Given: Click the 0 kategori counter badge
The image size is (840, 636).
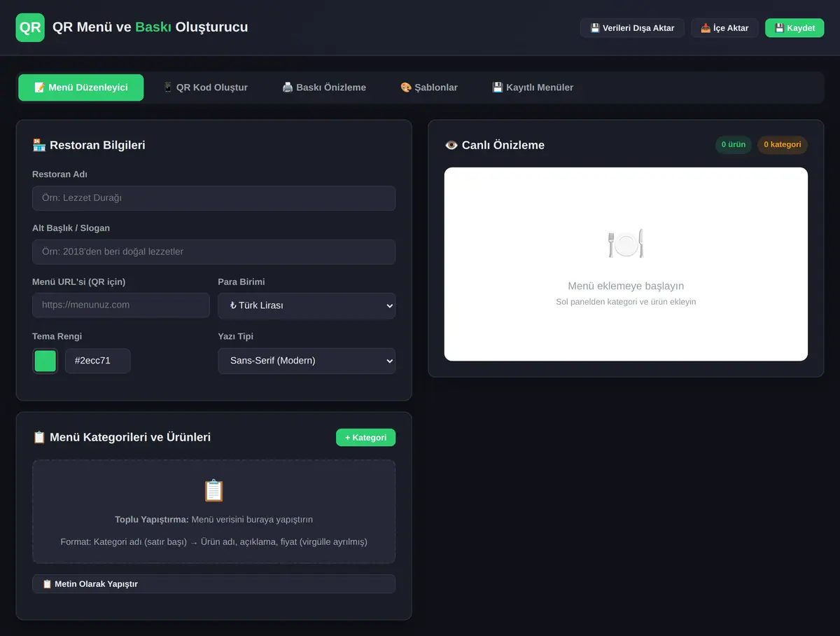Looking at the screenshot, I should click(x=783, y=145).
